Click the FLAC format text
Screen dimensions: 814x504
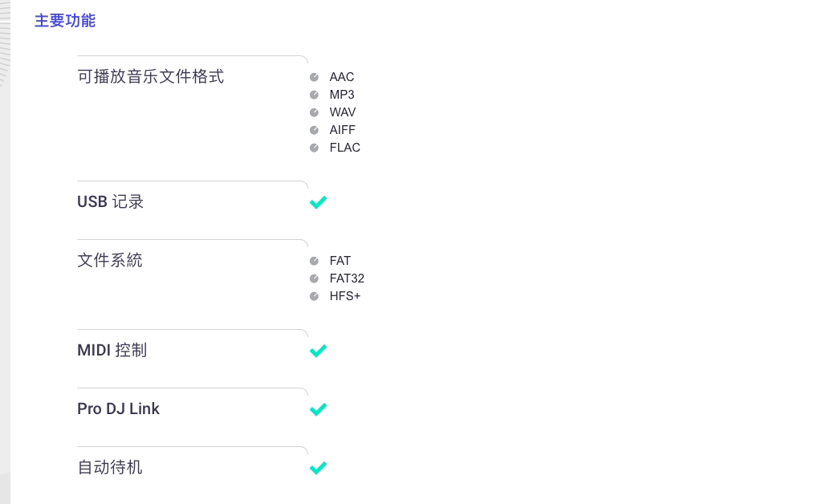point(344,148)
